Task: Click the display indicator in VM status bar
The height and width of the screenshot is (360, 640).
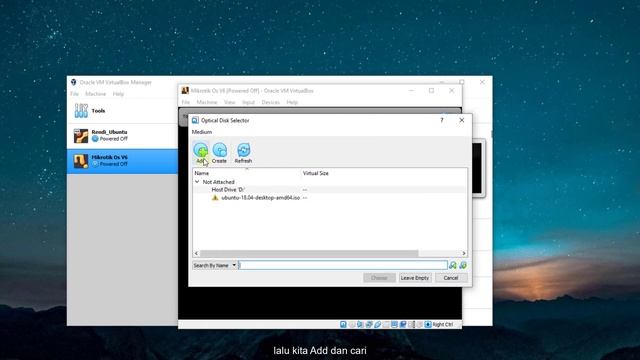Action: [x=394, y=324]
